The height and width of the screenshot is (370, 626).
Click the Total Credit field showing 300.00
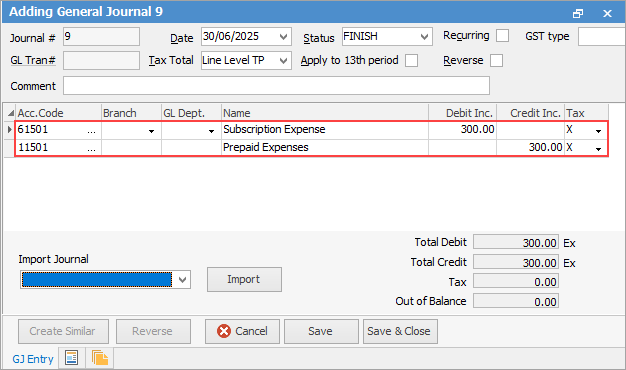pyautogui.click(x=516, y=262)
